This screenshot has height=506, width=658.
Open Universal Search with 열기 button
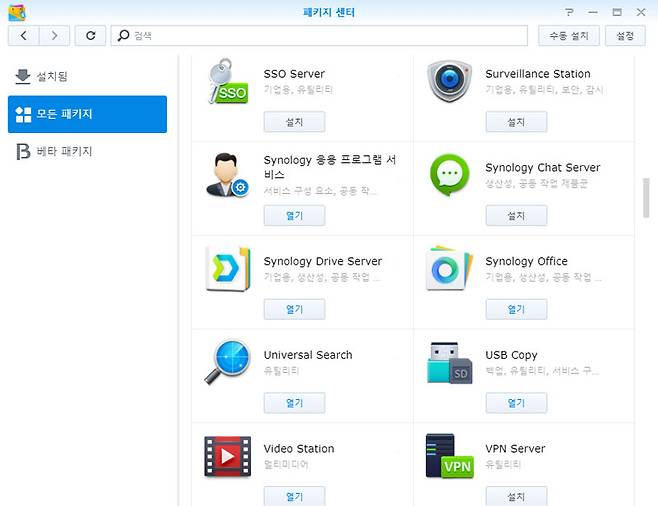(x=294, y=403)
